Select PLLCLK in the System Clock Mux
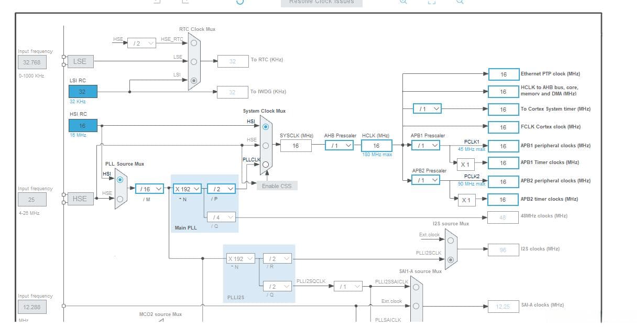644x327 pixels. tap(266, 164)
